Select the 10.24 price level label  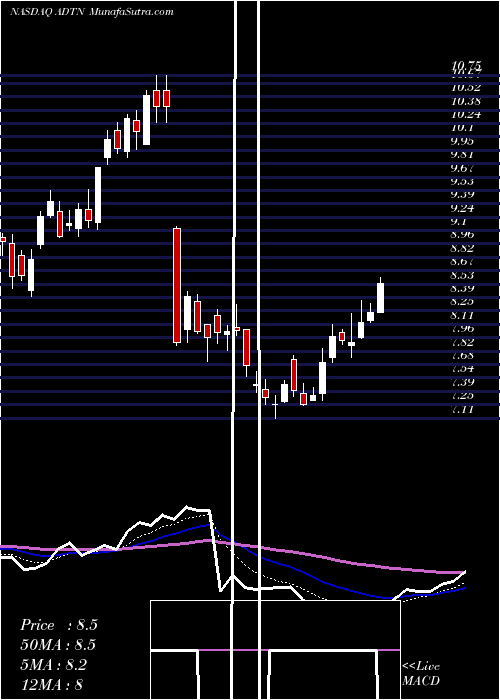pos(466,114)
